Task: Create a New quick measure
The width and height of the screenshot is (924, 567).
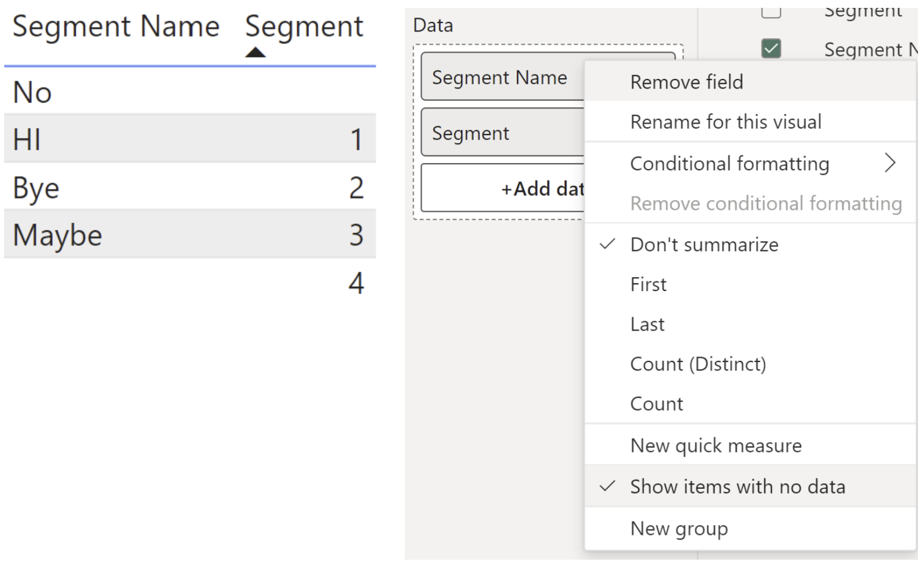Action: click(716, 446)
